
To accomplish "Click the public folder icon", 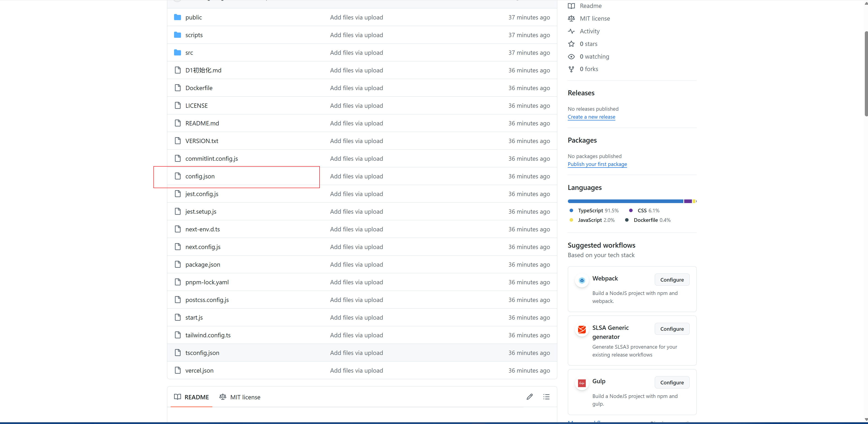I will [178, 17].
